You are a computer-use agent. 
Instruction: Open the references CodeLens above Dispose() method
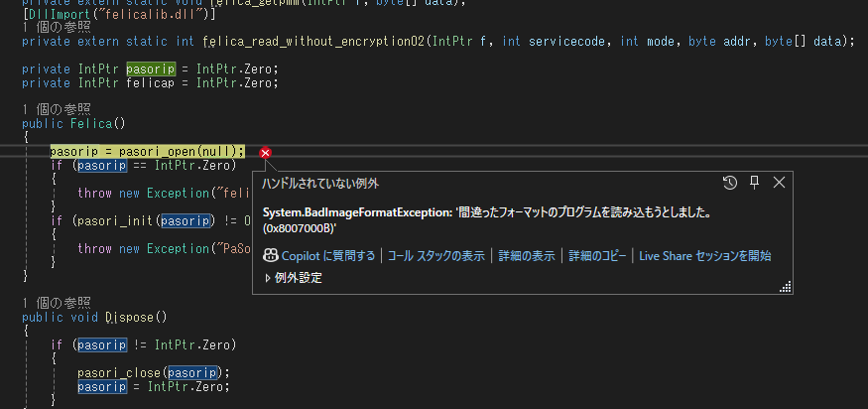click(56, 303)
